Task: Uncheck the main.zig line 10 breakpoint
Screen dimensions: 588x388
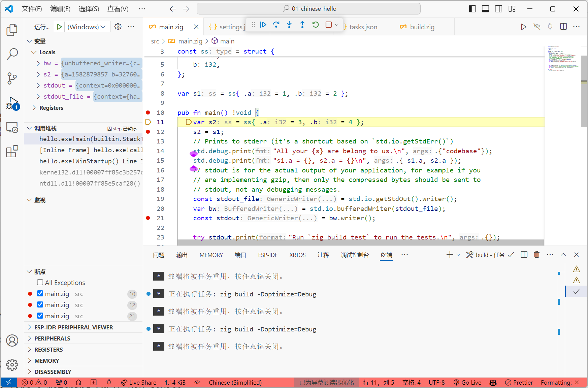Action: click(x=40, y=293)
